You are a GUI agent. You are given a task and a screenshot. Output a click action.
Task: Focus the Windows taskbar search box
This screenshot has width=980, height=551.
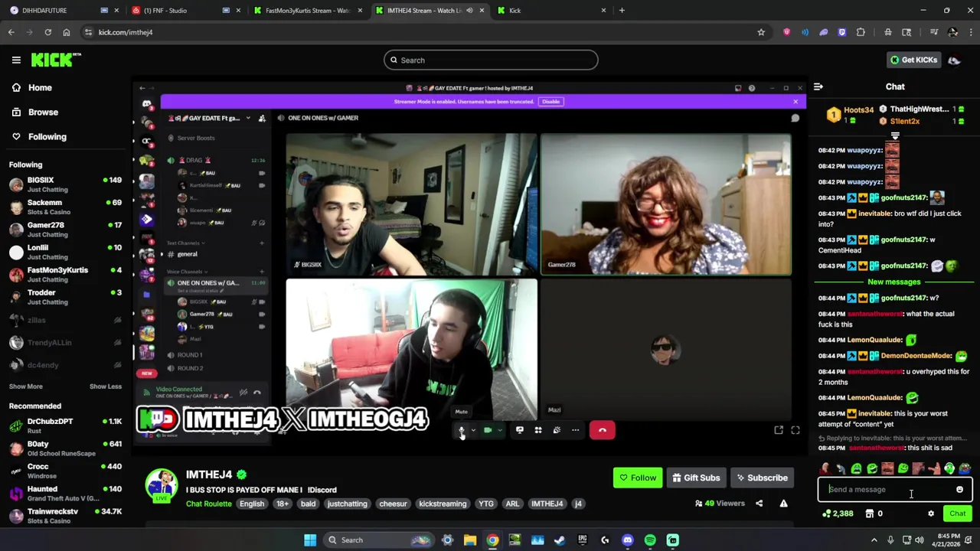379,540
